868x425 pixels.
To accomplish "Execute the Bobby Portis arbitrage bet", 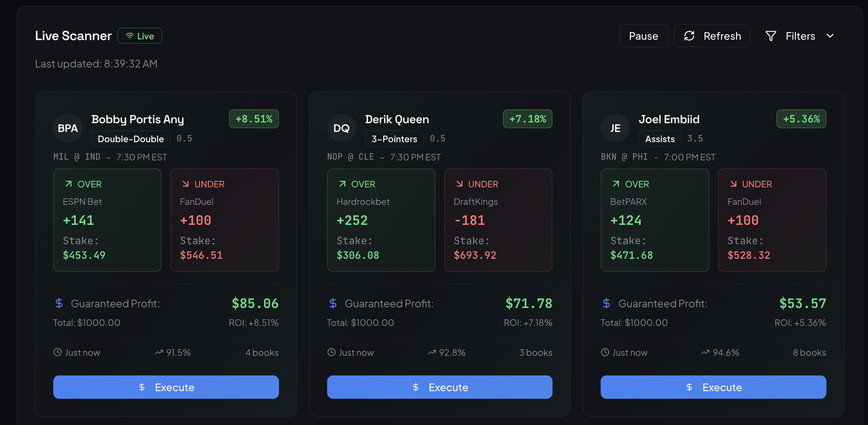I will pos(166,387).
